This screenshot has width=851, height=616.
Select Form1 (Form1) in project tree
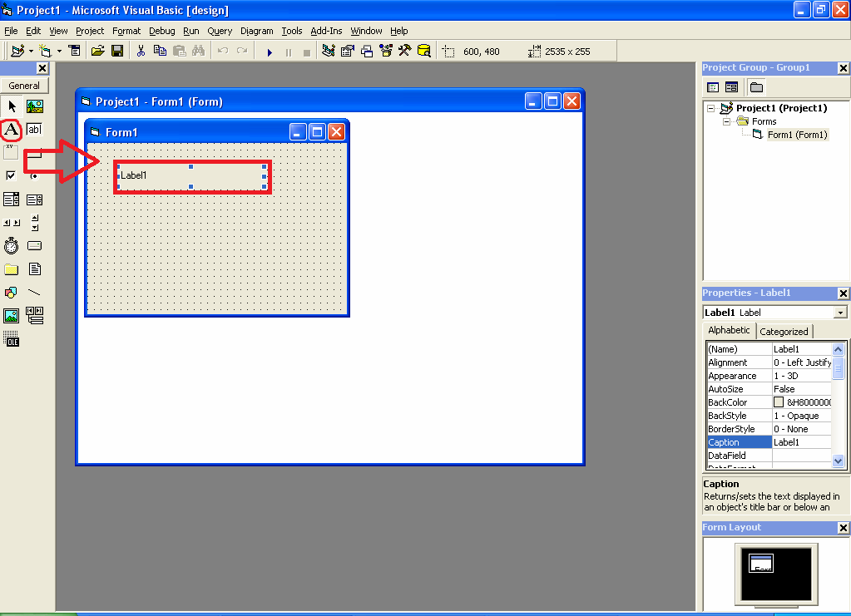797,135
